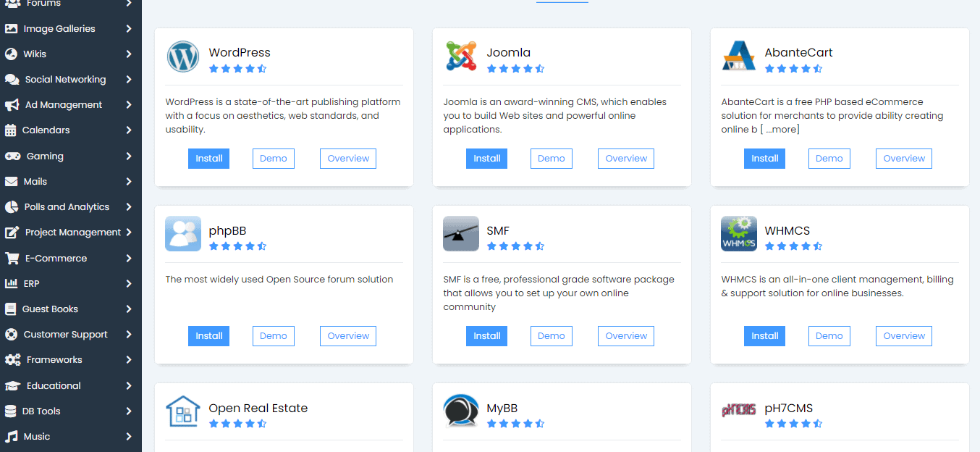Click the WHMCS star rating

pos(793,246)
